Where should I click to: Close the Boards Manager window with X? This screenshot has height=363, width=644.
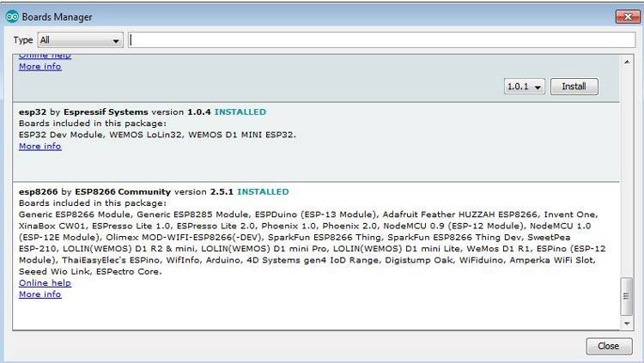click(x=628, y=16)
